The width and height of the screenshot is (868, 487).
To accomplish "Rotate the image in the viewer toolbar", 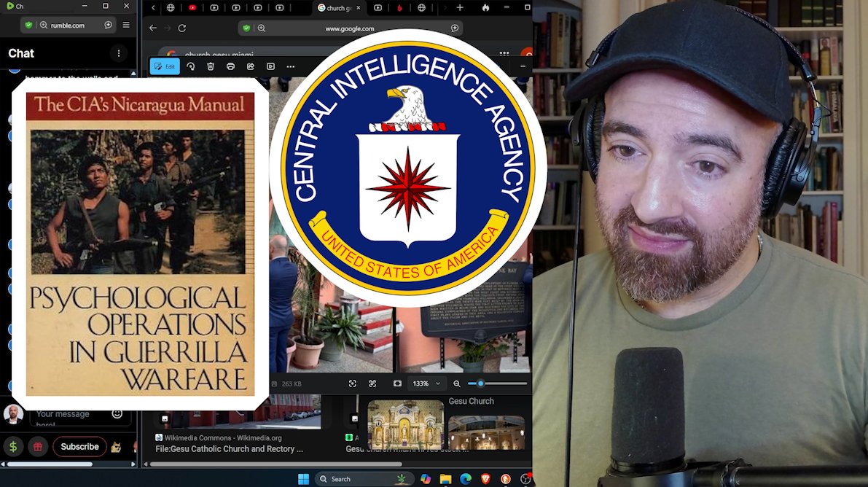I will 190,66.
